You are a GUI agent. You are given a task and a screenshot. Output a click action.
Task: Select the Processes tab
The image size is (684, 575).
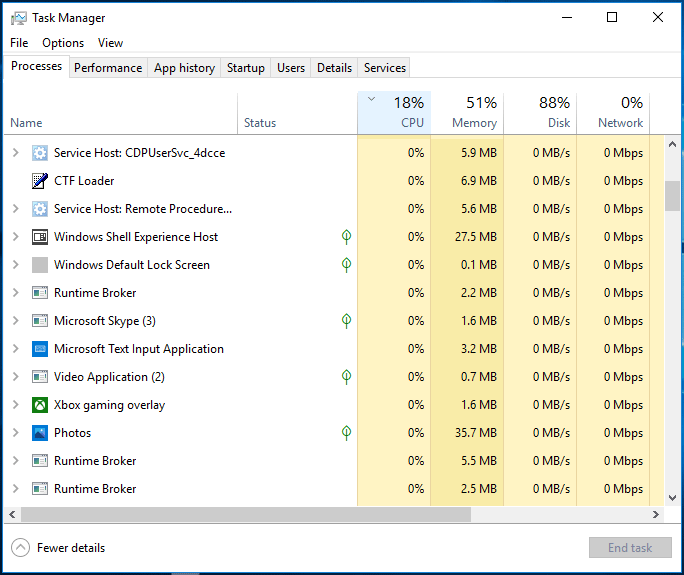pyautogui.click(x=37, y=66)
